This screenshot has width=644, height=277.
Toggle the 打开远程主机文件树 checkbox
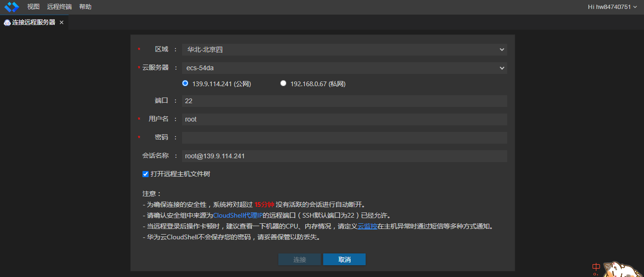click(145, 174)
